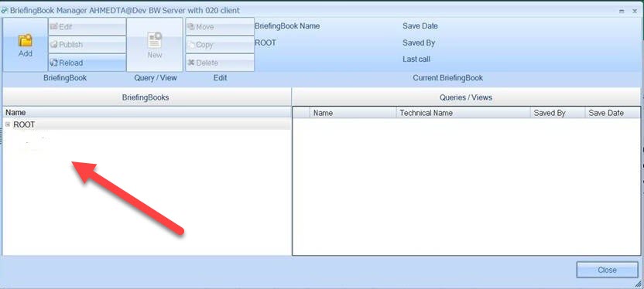Click the Delete button
Image resolution: width=644 pixels, height=289 pixels.
(220, 63)
